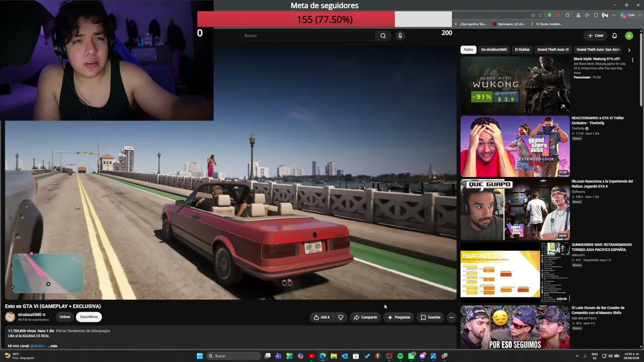Open options for the Black Myth Wukong ad
The height and width of the screenshot is (362, 644).
click(632, 60)
